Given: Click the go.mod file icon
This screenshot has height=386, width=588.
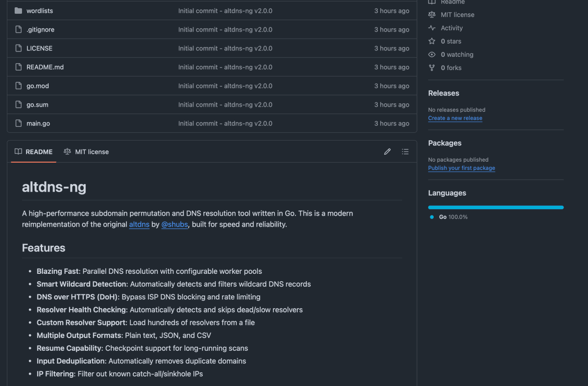Looking at the screenshot, I should coord(19,86).
